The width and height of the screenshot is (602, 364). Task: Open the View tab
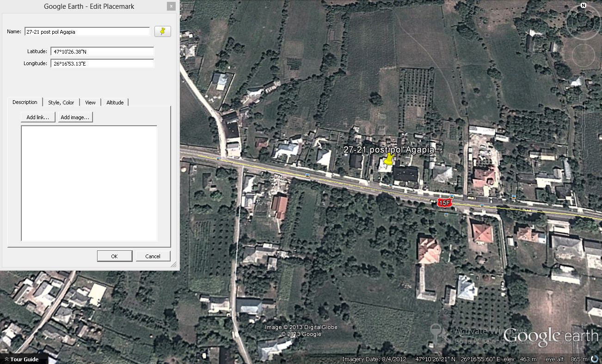click(x=90, y=103)
